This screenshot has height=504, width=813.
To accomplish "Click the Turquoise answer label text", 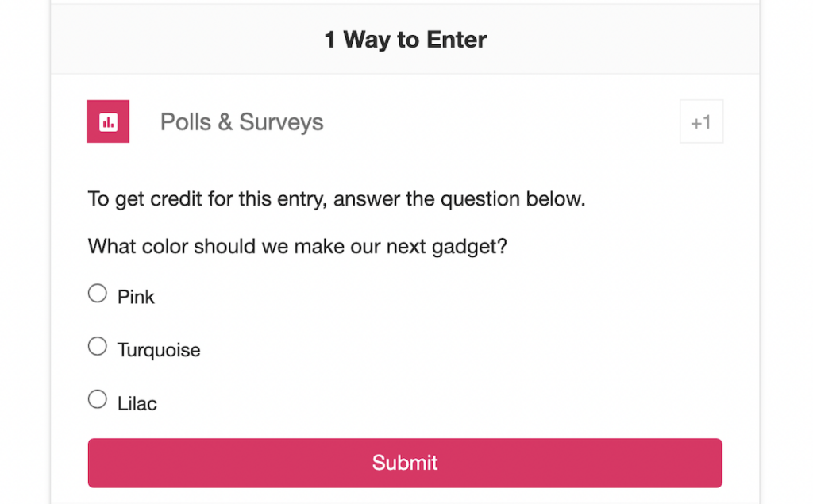I will click(x=158, y=349).
